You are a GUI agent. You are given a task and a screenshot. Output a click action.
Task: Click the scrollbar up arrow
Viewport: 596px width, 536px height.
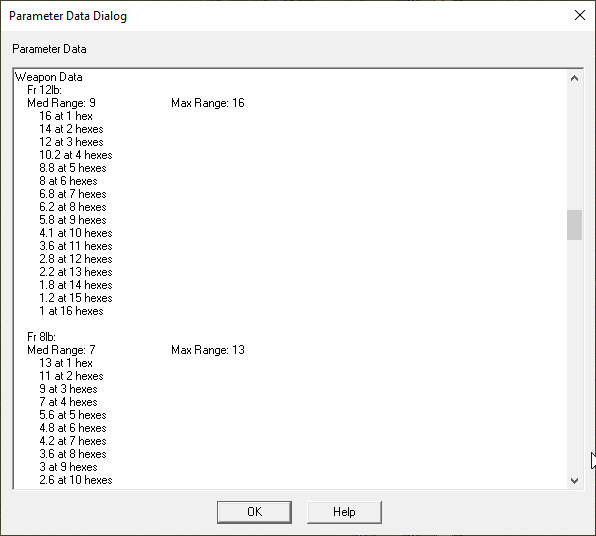click(574, 78)
